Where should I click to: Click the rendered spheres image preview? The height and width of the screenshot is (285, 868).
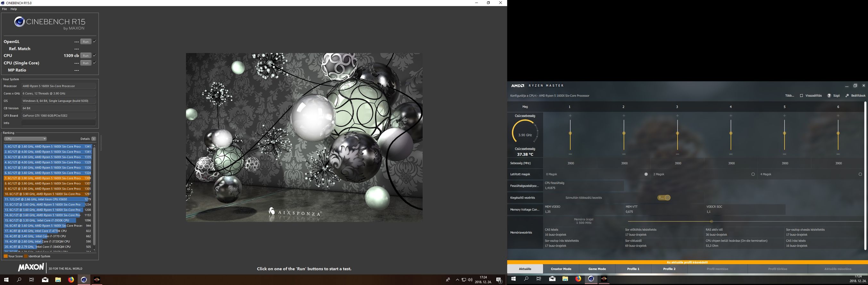pos(304,137)
